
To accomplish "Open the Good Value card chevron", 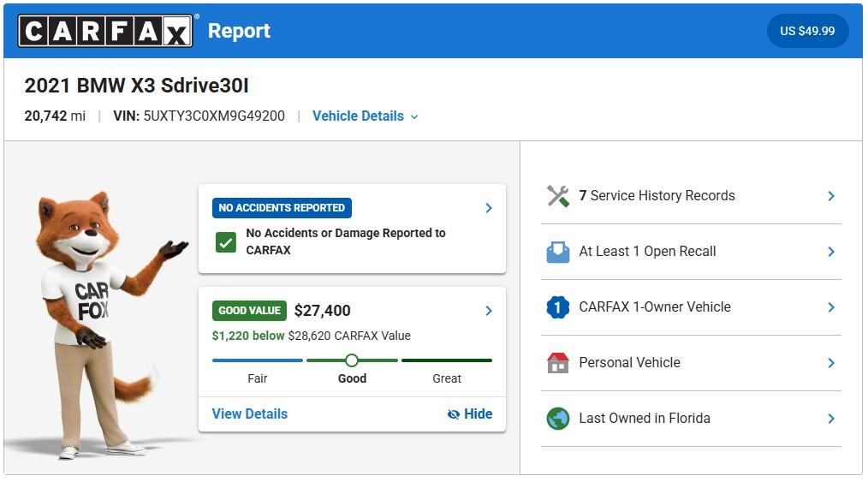I will coord(489,311).
